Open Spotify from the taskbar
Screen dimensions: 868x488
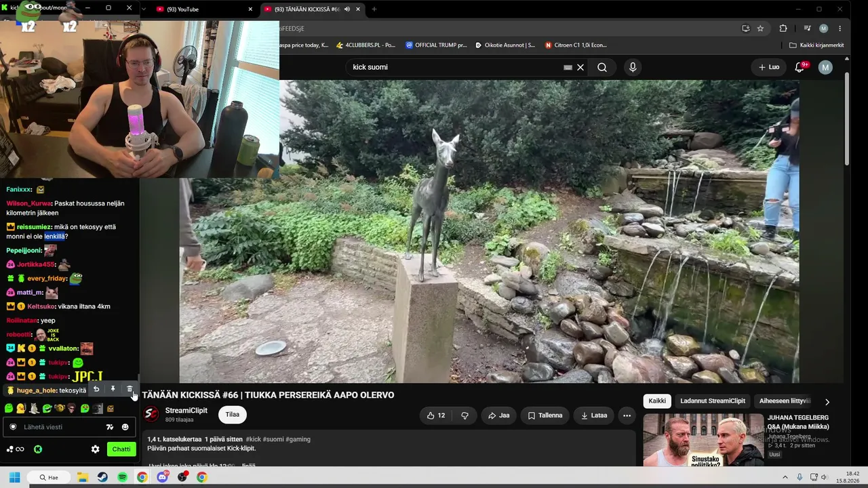point(122,477)
